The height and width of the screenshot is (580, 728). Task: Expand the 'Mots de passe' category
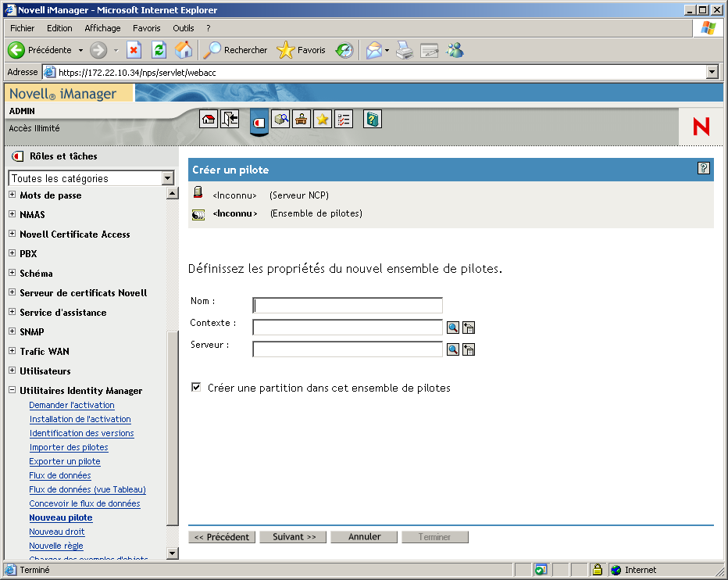click(x=12, y=195)
